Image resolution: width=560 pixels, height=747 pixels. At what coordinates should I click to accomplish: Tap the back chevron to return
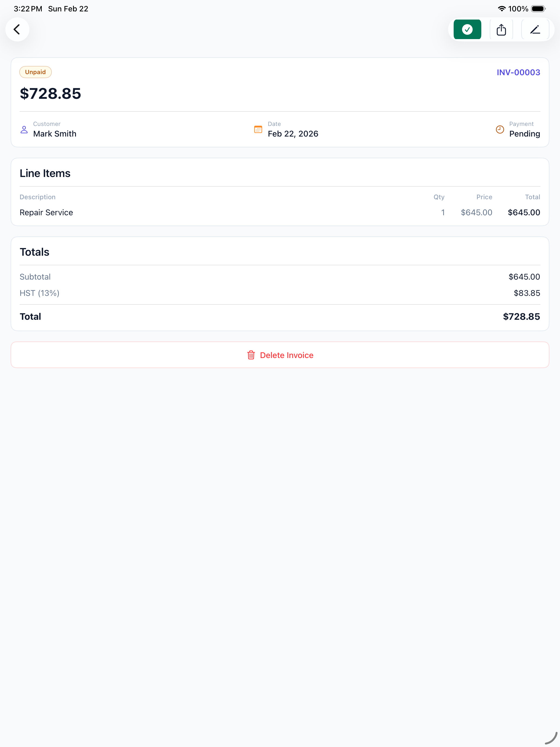pyautogui.click(x=17, y=29)
